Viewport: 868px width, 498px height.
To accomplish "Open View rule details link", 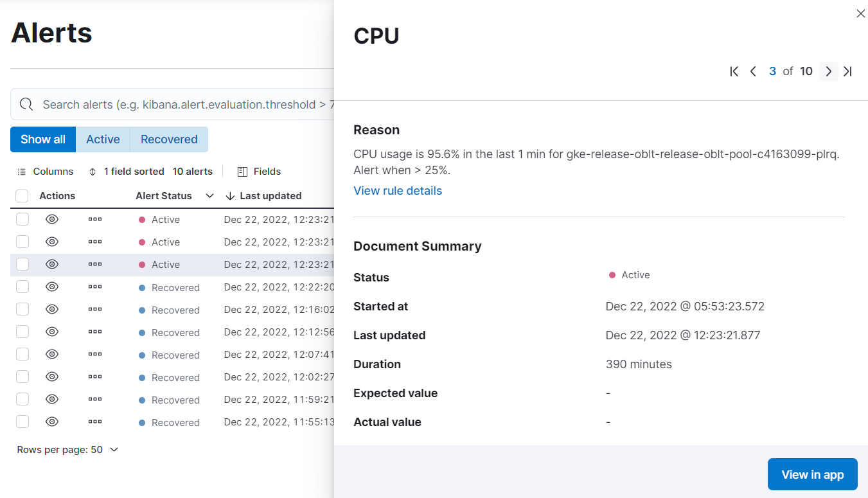I will tap(398, 191).
